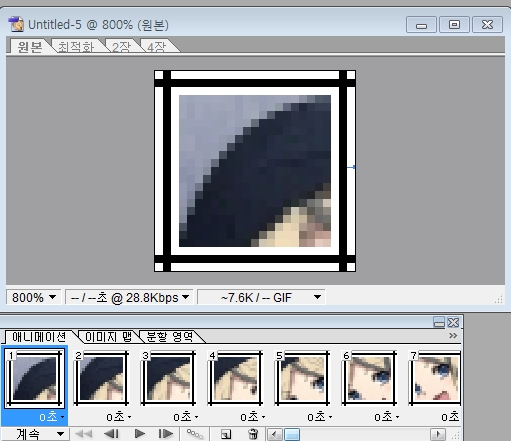
Task: Open frame 4 delay 0초 dropdown
Action: pyautogui.click(x=253, y=417)
